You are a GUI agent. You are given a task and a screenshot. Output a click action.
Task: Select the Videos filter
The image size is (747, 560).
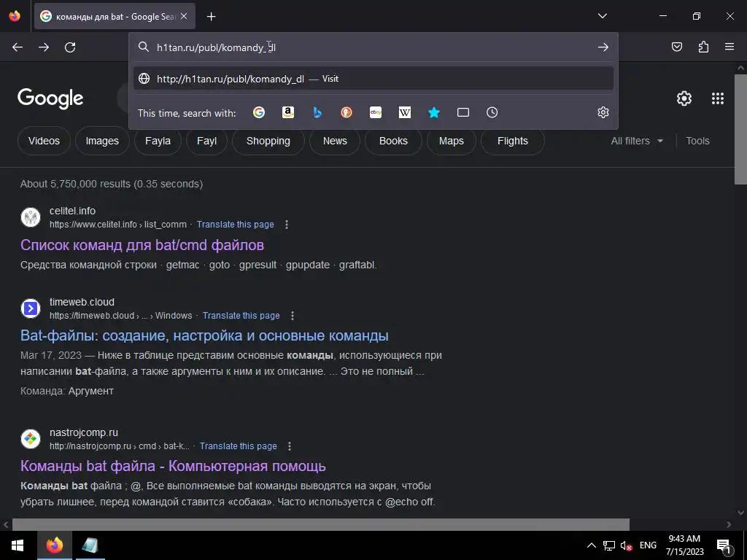(44, 141)
